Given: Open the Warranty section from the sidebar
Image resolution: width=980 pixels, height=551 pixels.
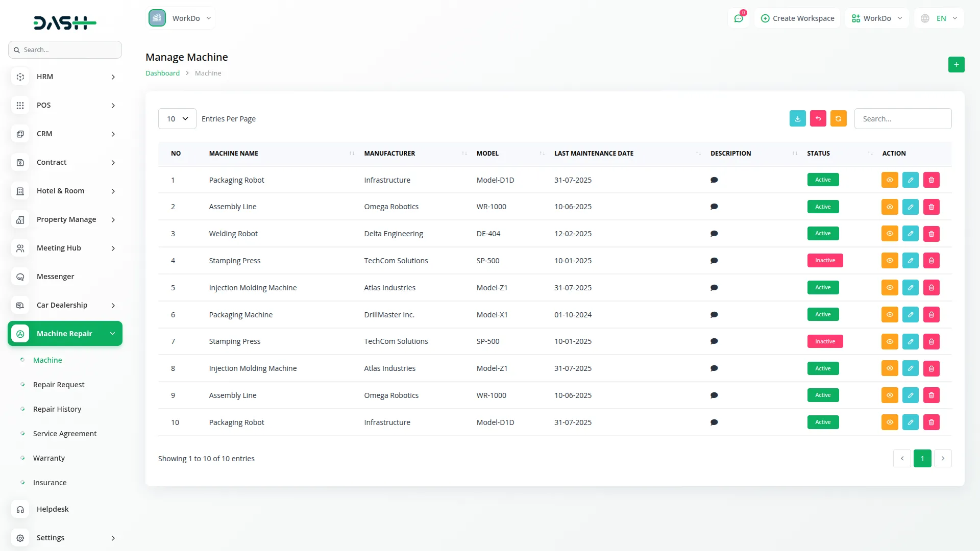Looking at the screenshot, I should pos(49,458).
